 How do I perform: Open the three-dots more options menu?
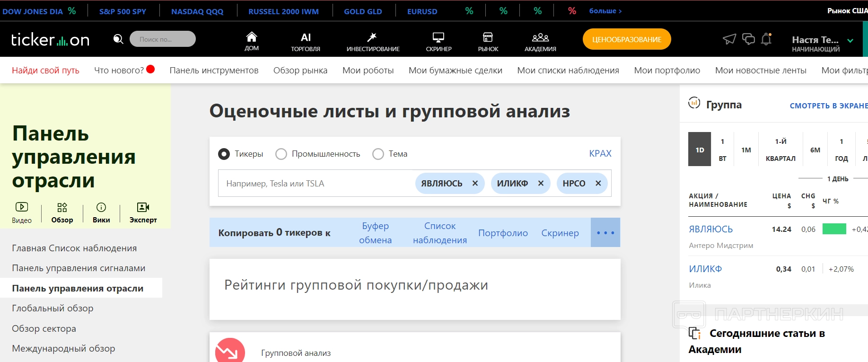pos(605,233)
